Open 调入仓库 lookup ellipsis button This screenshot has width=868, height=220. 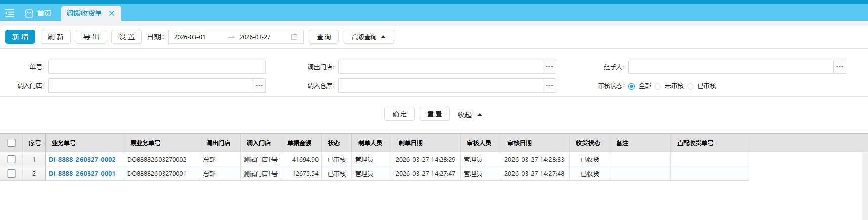(x=549, y=85)
